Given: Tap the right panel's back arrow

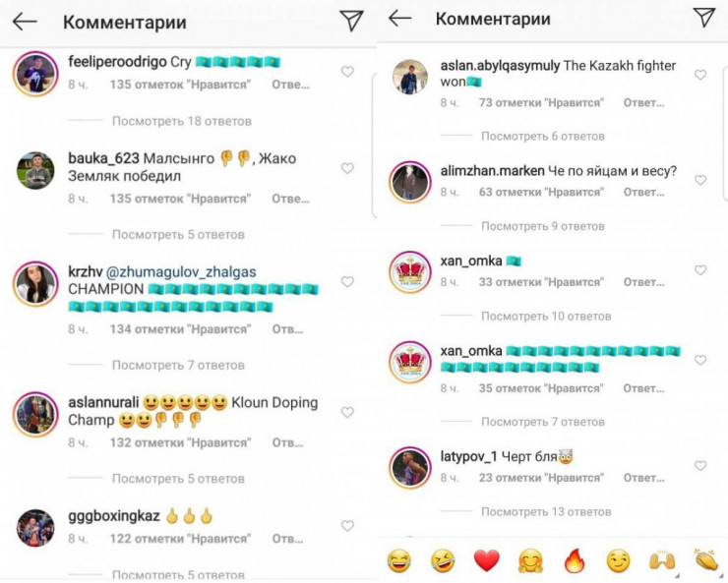Looking at the screenshot, I should (x=400, y=19).
